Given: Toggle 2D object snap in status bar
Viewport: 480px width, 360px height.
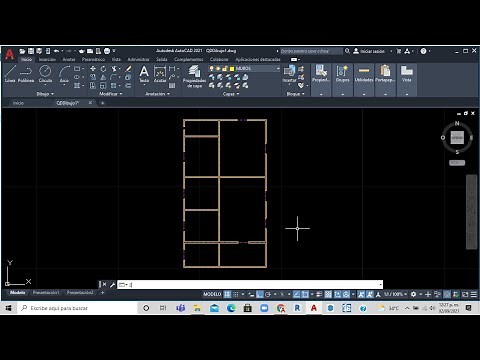Looking at the screenshot, I should pyautogui.click(x=305, y=294).
